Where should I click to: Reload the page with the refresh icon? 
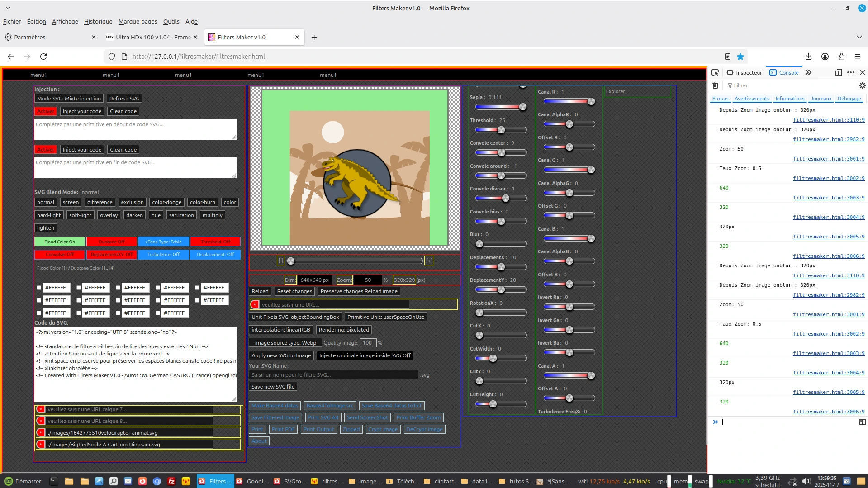[43, 57]
